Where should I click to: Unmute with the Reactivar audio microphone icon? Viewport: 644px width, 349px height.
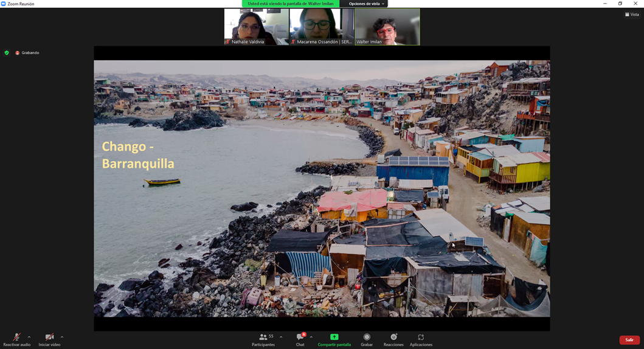point(16,337)
